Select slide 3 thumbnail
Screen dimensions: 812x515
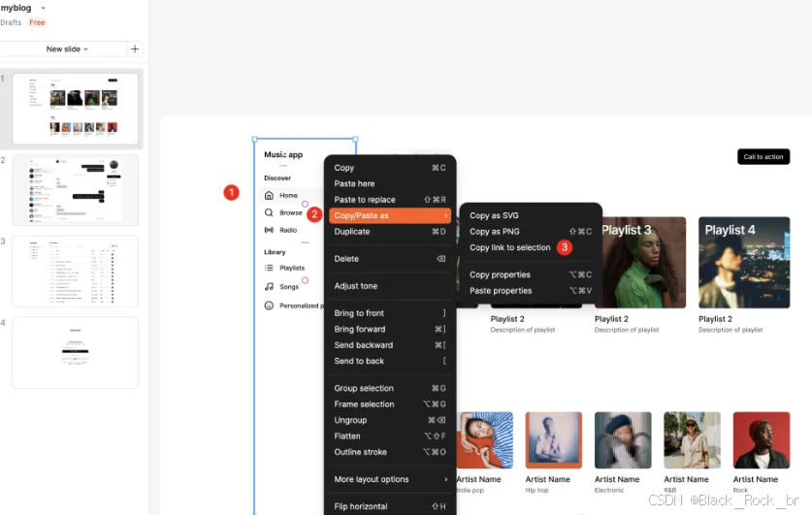pyautogui.click(x=75, y=272)
